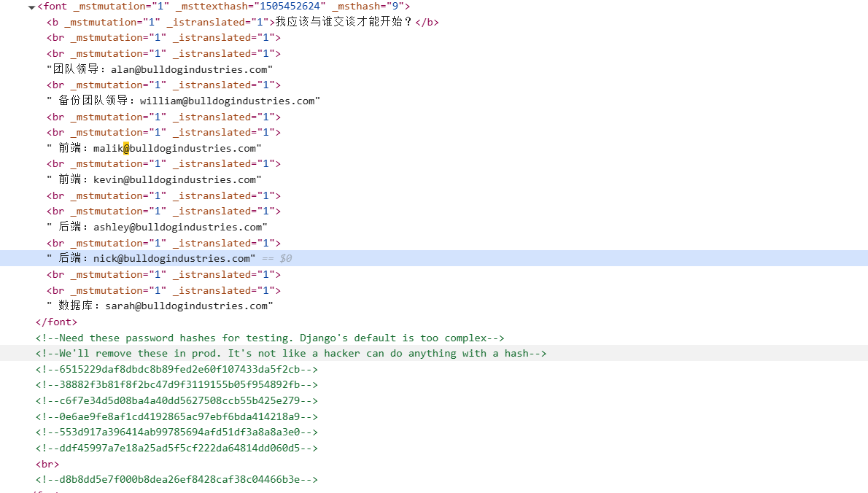Select the kevin@bulldogindustries.com text node
Screen dimensions: 868x493
pyautogui.click(x=154, y=180)
